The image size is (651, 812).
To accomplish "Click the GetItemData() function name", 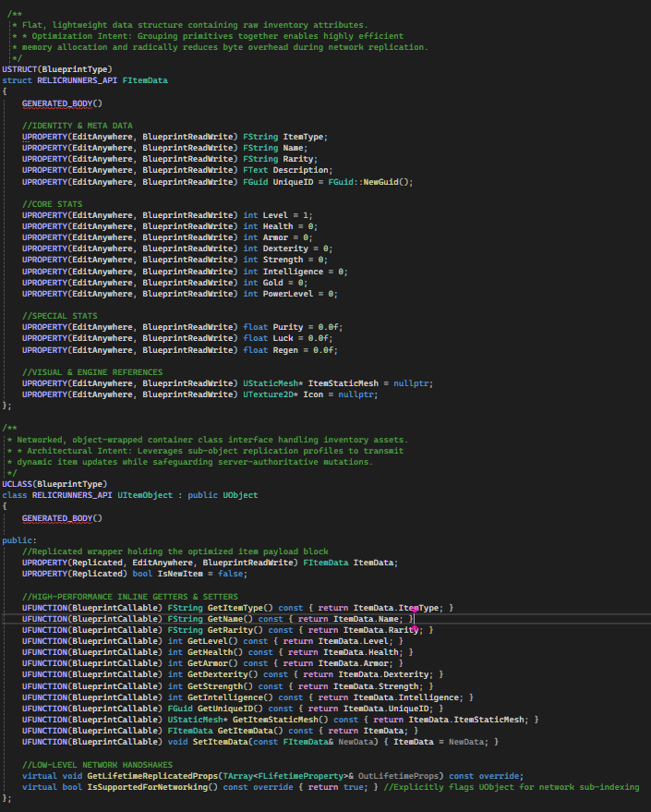I will (x=250, y=732).
